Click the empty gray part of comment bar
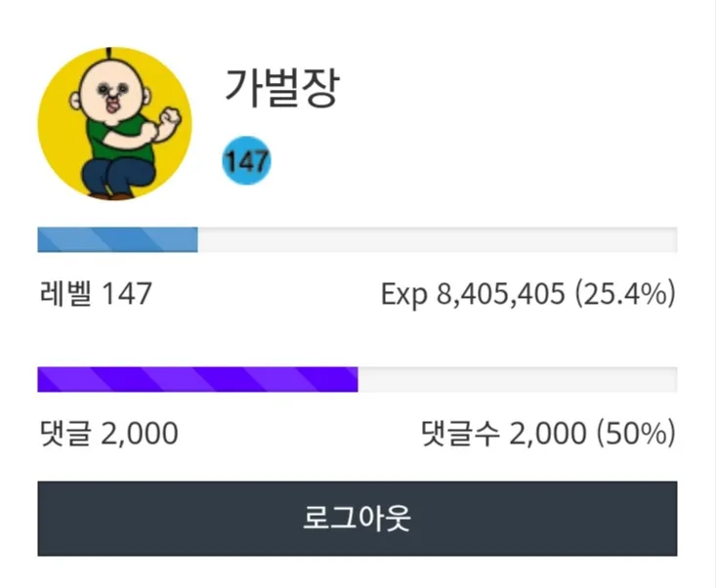The width and height of the screenshot is (716, 588). [x=518, y=379]
